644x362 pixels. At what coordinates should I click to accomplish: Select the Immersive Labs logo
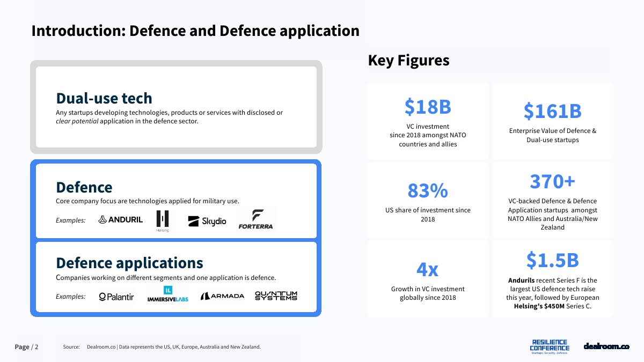(167, 294)
